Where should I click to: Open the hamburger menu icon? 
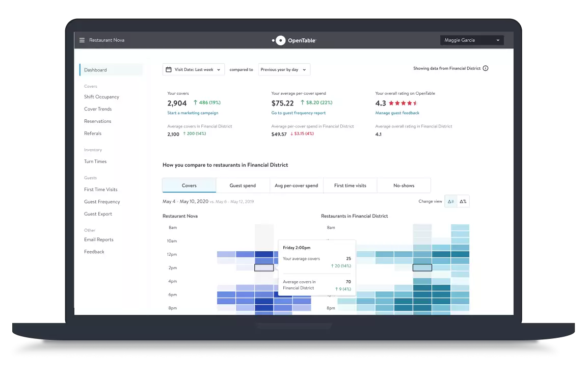pyautogui.click(x=82, y=40)
